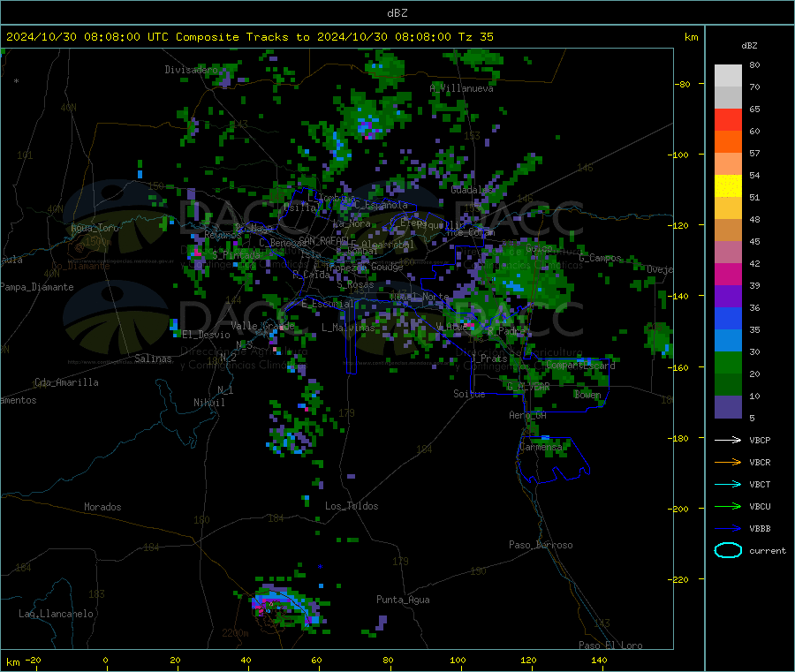Click the white VBCP arrow legend icon

click(x=728, y=440)
